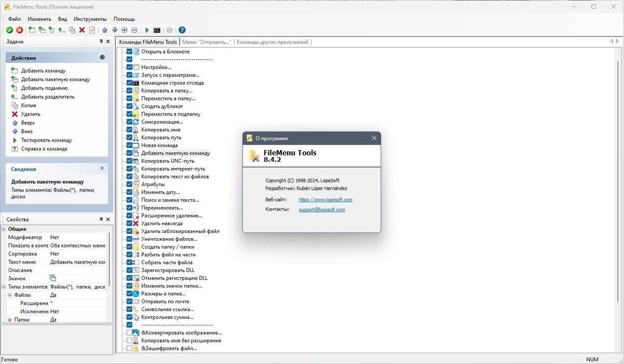The height and width of the screenshot is (364, 624).
Task: Click the Модификатор value field Нет
Action: 77,237
